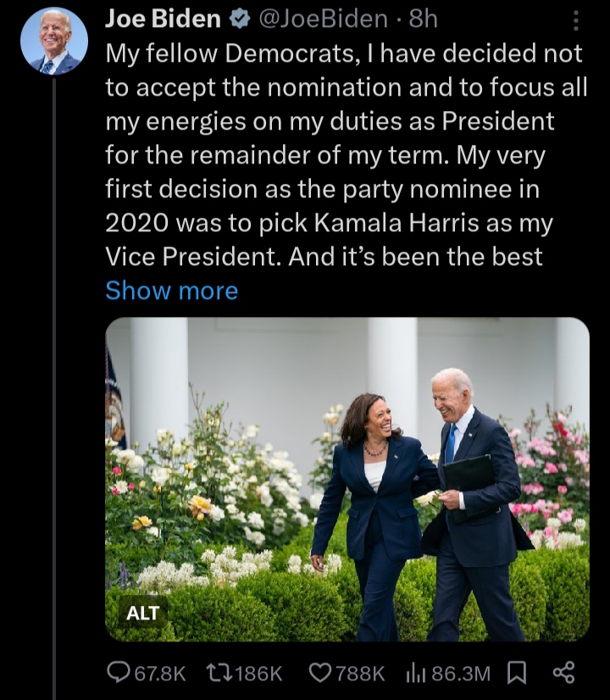
Task: Like the tweet with the heart icon
Action: point(319,673)
